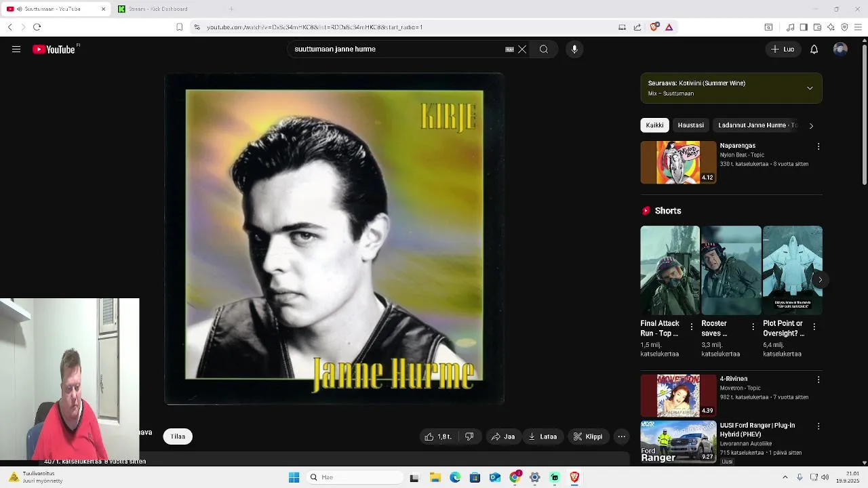868x488 pixels.
Task: Click the Nylon Beat - Topic channel
Action: point(742,155)
